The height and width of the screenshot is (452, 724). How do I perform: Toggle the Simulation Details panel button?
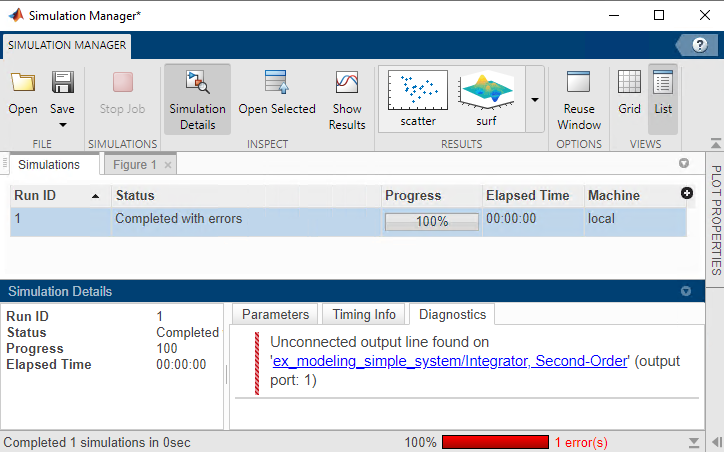[x=197, y=100]
